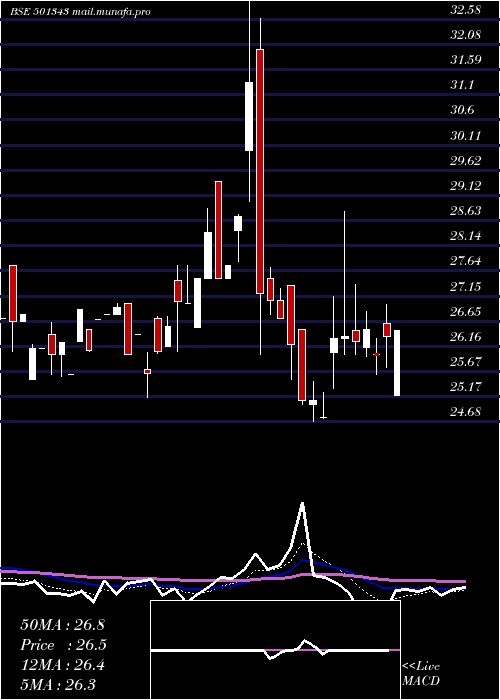Click the BSE 501343 mail.munafa.pro header text

pos(80,12)
